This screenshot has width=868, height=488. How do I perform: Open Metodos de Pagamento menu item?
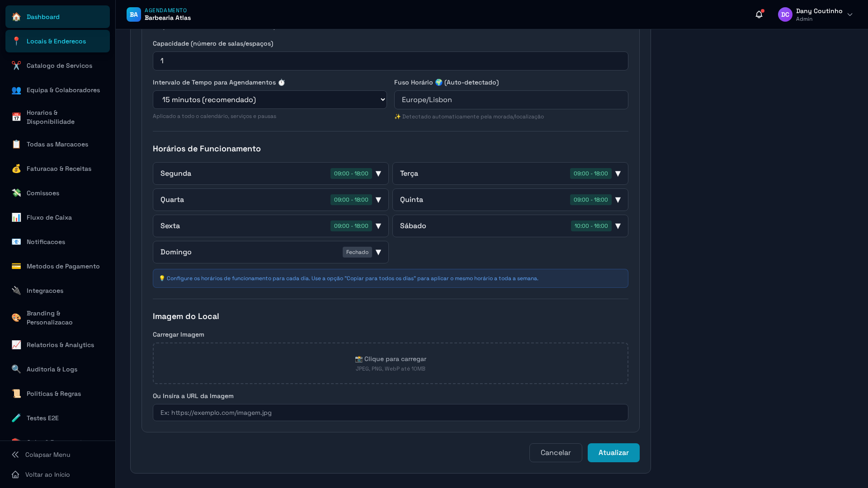(63, 266)
